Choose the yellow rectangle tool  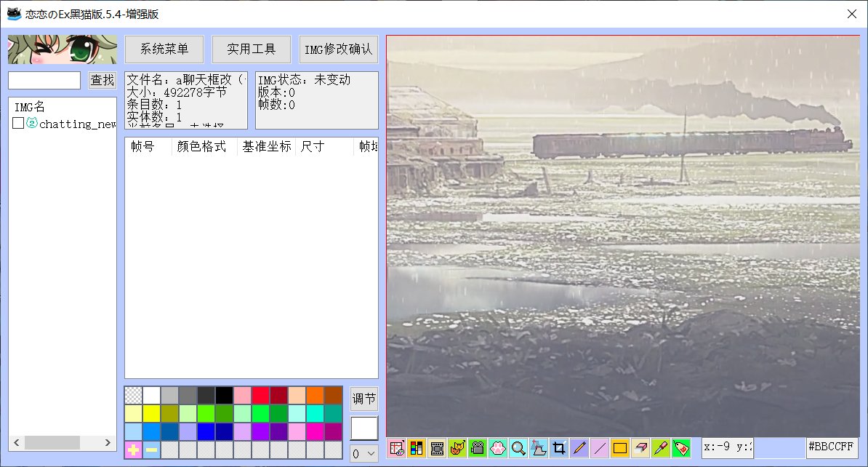click(x=620, y=448)
